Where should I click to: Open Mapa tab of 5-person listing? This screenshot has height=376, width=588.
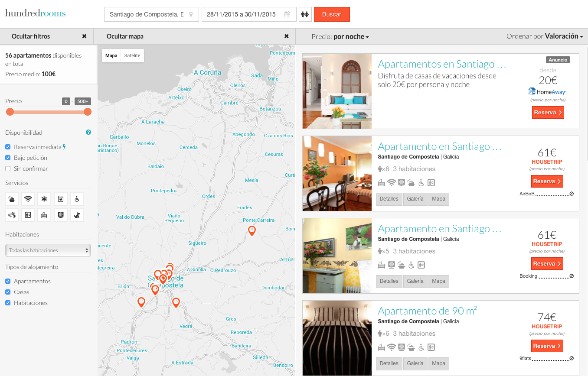pos(438,281)
